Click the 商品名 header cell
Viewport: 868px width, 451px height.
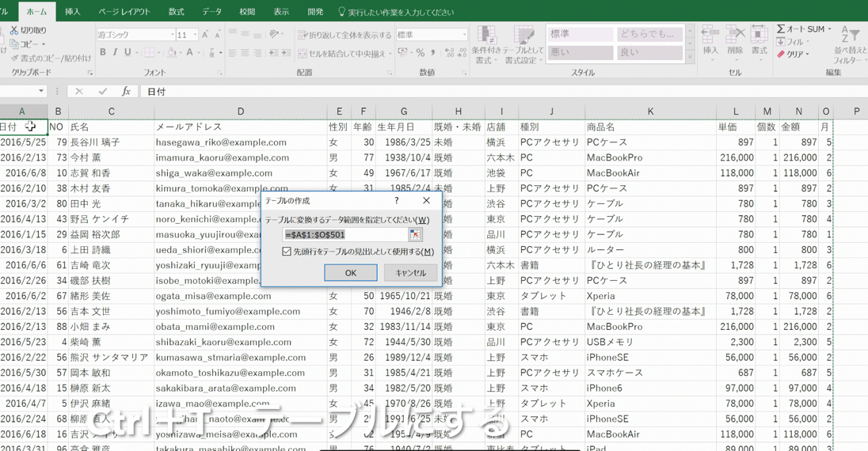[650, 127]
